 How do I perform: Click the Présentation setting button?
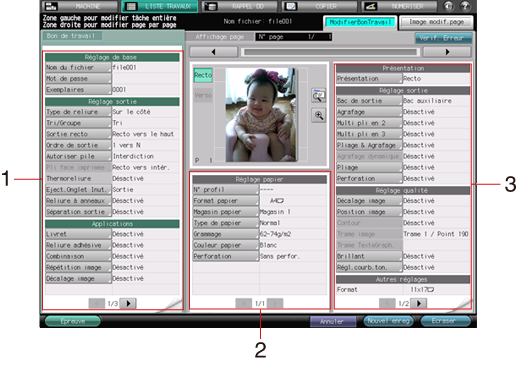click(x=369, y=79)
